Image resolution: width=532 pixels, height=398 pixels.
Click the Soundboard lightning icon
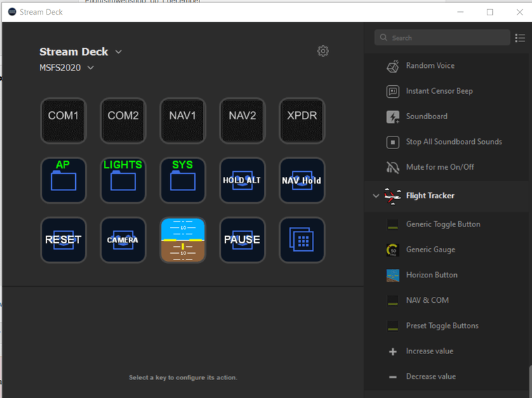pyautogui.click(x=392, y=117)
